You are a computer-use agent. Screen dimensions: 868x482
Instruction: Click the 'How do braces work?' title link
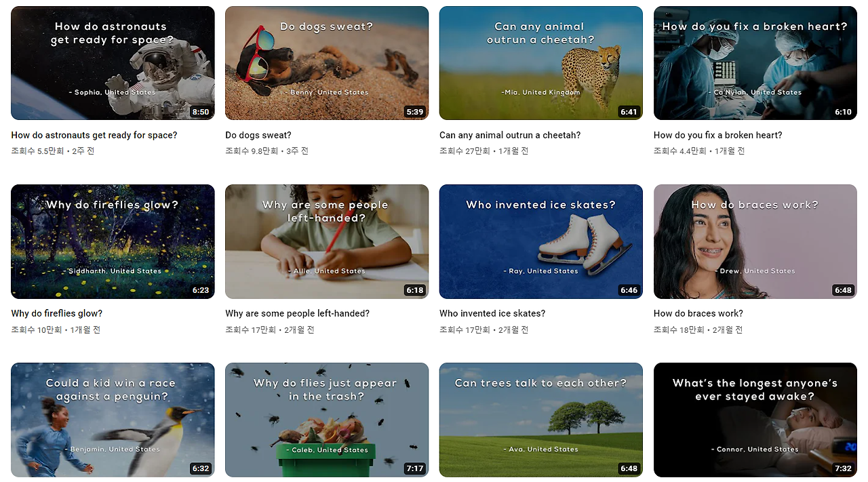[698, 313]
